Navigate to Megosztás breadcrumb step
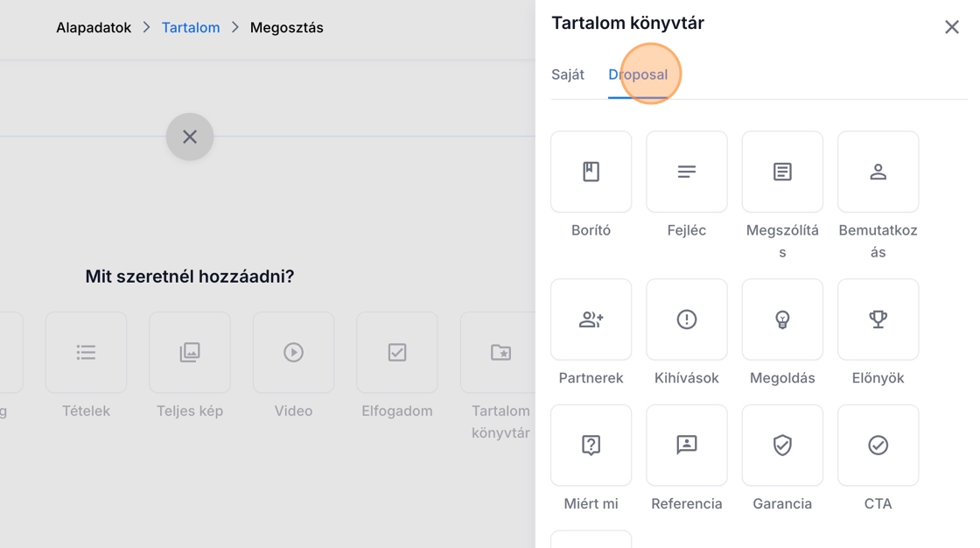980x548 pixels. (286, 27)
